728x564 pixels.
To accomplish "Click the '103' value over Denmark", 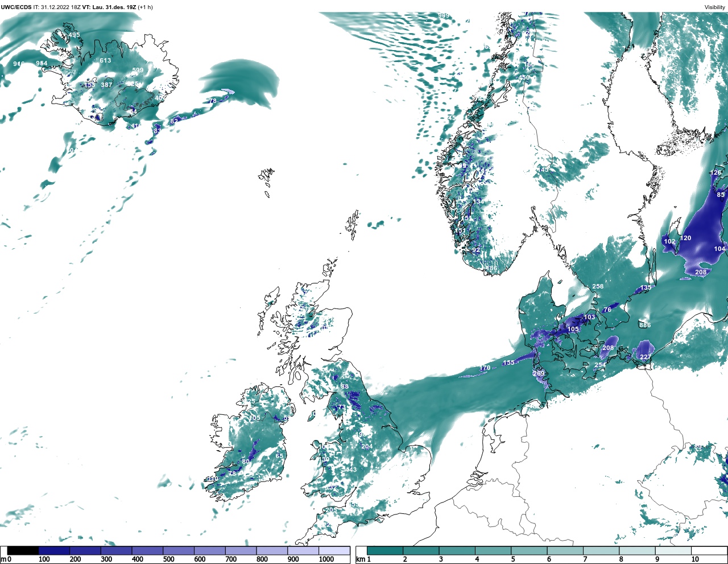I will (x=589, y=318).
